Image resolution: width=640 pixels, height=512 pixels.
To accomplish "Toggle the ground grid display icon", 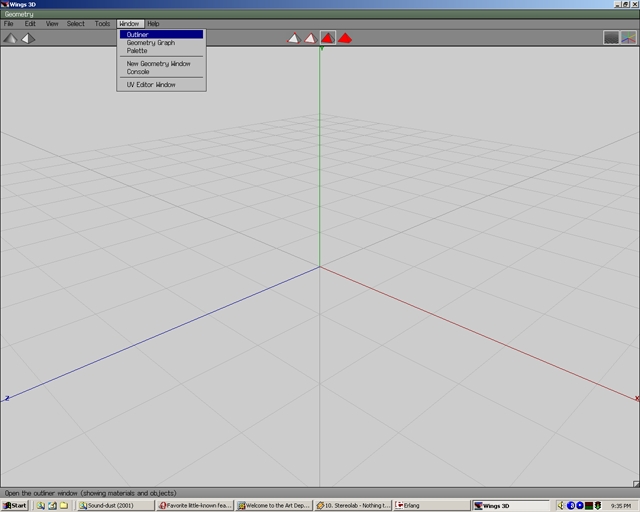I will pos(611,38).
